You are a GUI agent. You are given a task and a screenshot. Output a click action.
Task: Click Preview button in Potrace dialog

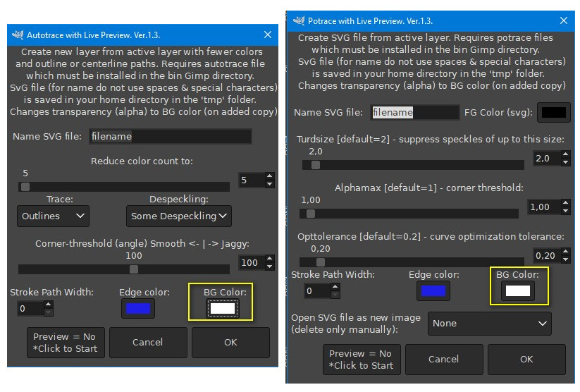click(362, 360)
